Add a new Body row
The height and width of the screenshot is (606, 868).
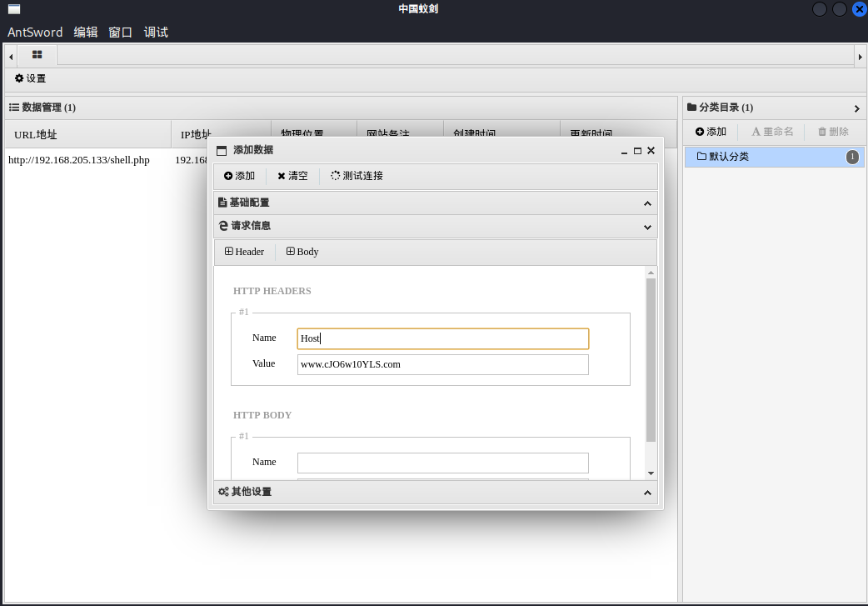[x=302, y=252]
